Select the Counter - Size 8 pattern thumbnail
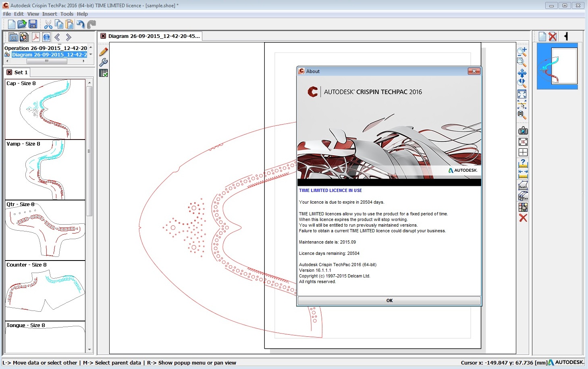588x369 pixels. 45,291
